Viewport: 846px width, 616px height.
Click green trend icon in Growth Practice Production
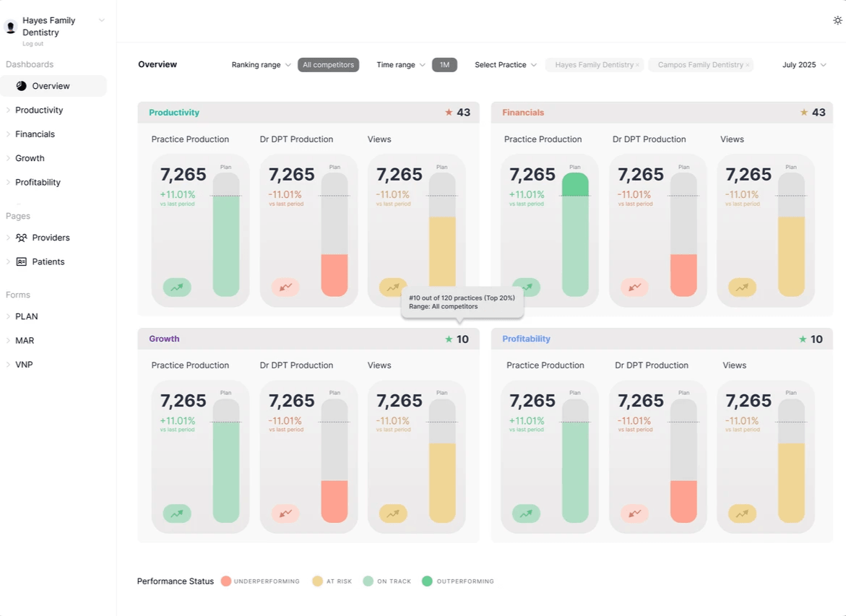177,513
